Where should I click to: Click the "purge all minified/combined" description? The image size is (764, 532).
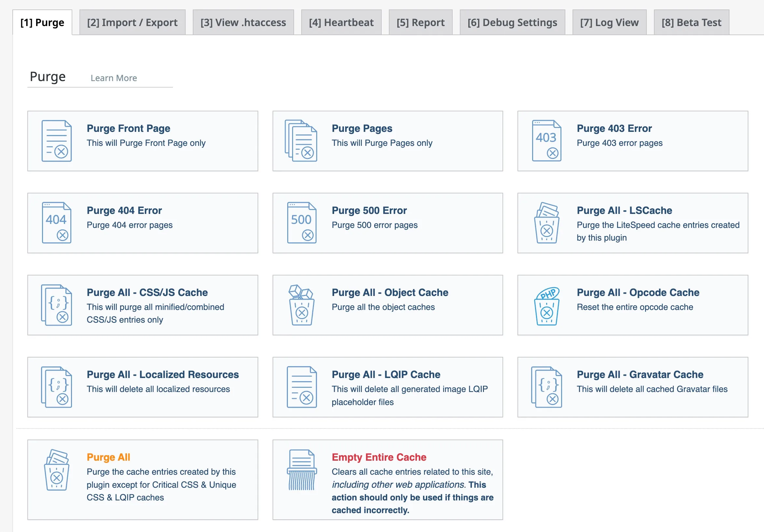click(155, 313)
